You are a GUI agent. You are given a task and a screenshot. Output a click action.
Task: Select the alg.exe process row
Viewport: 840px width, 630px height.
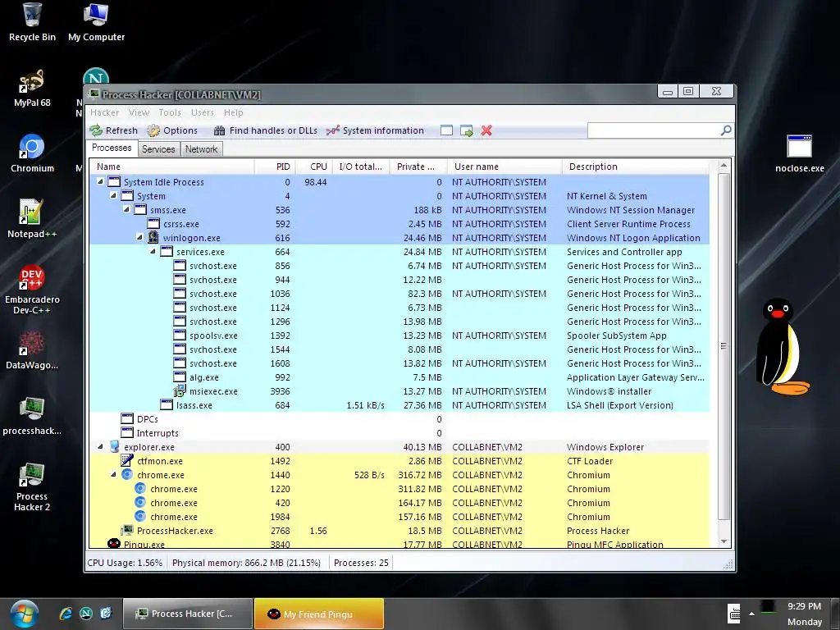tap(399, 377)
